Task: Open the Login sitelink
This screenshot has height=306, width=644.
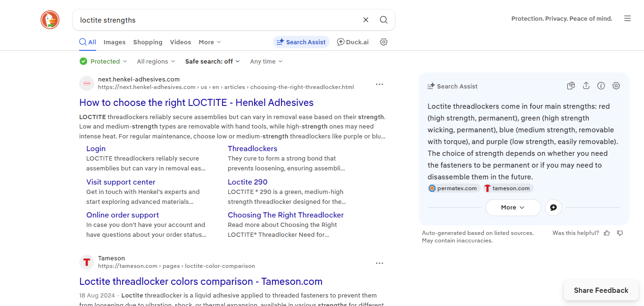Action: 96,149
